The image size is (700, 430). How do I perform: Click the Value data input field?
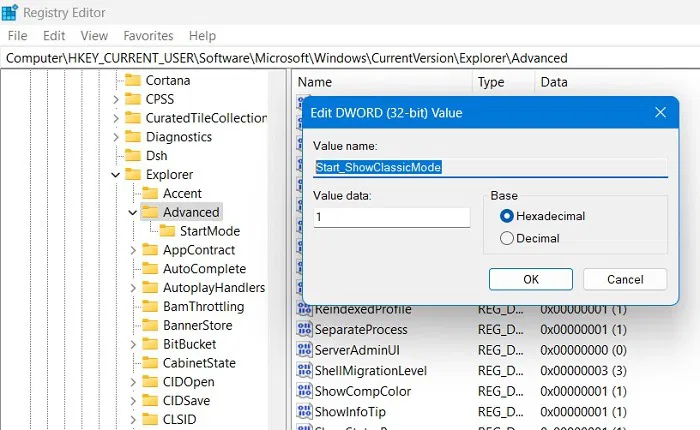[391, 217]
